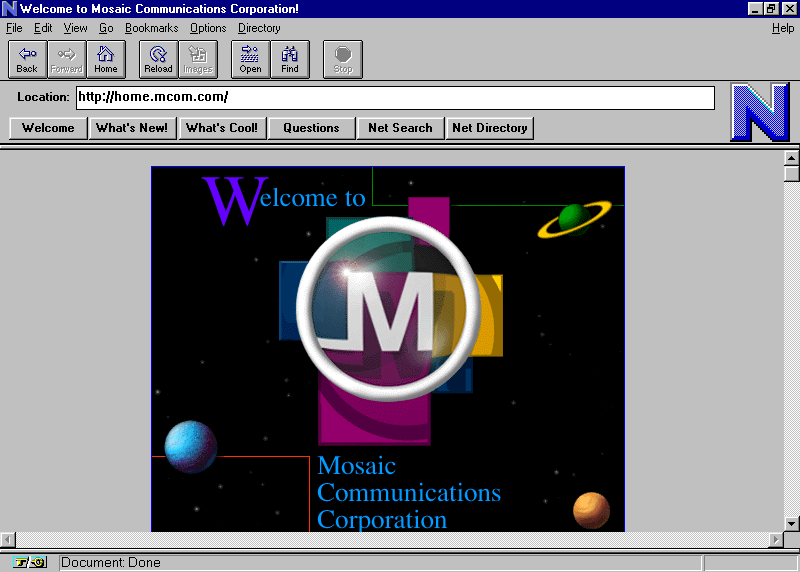Click the Net Directory button
The width and height of the screenshot is (800, 572).
[x=490, y=128]
